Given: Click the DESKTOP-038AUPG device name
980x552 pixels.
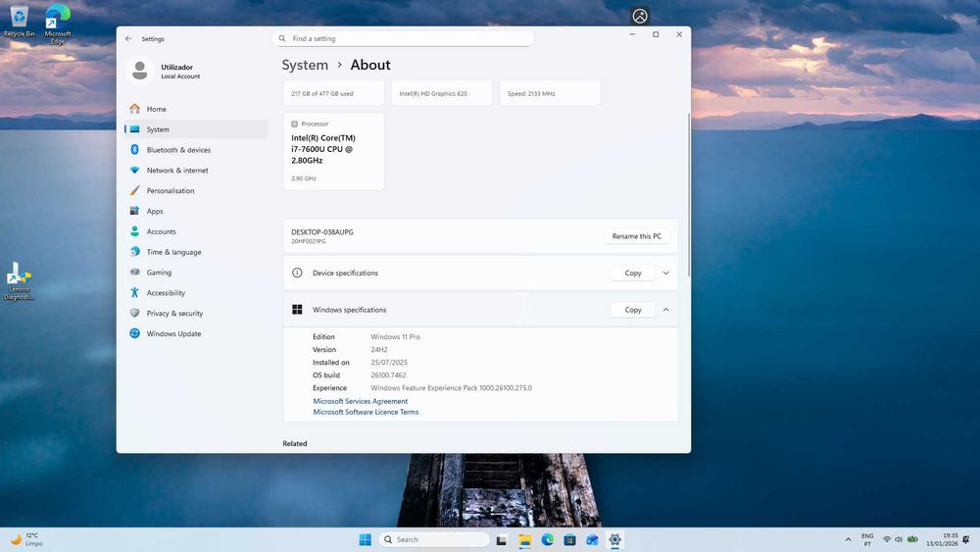Looking at the screenshot, I should [x=321, y=232].
